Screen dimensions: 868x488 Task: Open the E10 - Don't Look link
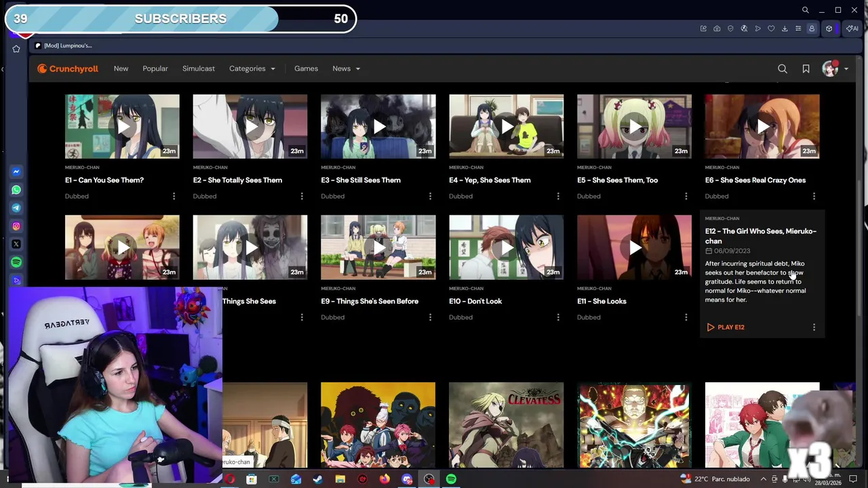coord(475,301)
